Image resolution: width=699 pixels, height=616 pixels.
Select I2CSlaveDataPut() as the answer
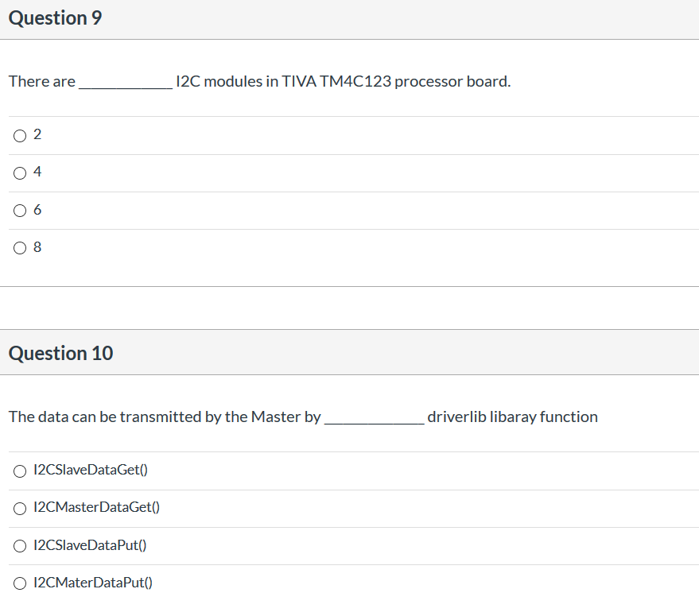coord(19,545)
